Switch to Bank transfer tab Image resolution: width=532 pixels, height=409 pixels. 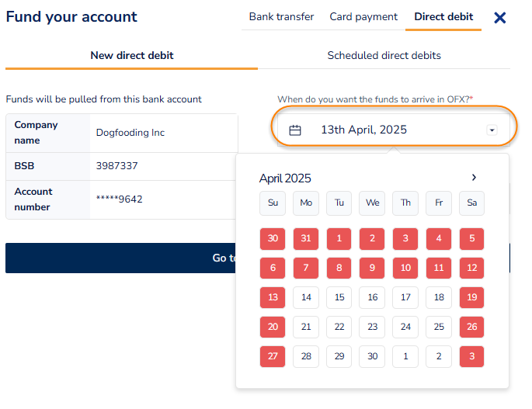click(x=281, y=17)
